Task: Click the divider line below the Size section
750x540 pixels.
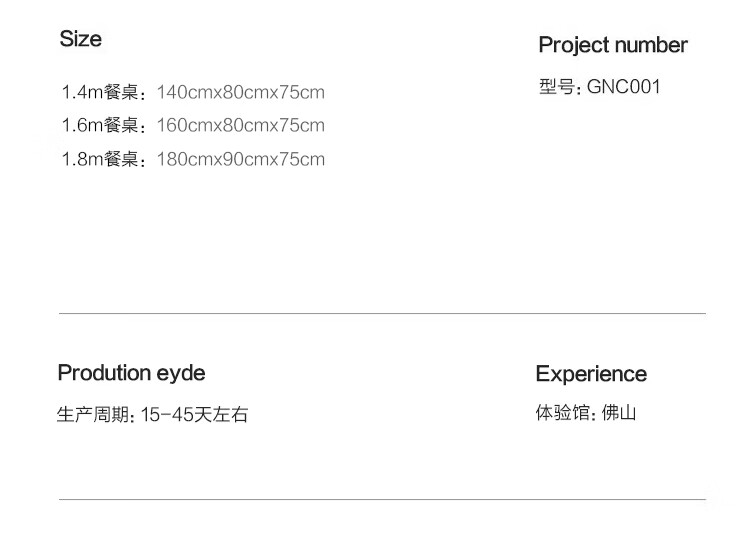Action: 382,314
